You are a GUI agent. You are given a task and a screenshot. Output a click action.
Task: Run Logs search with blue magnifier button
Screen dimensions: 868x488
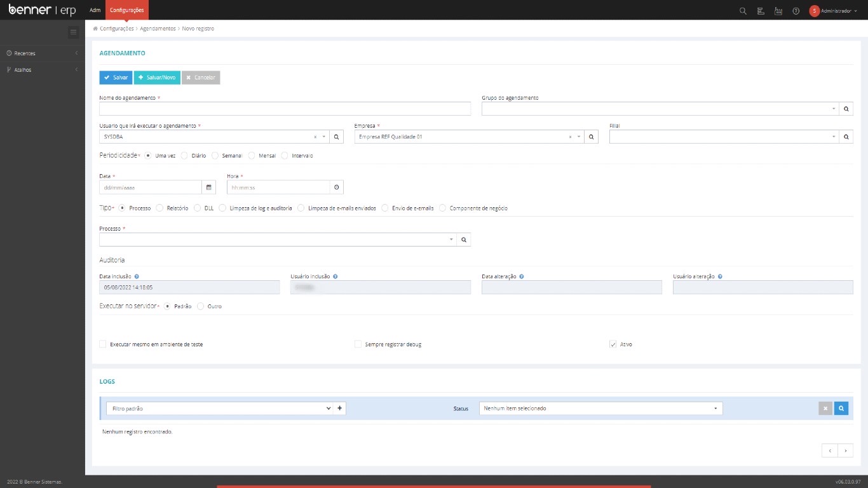pyautogui.click(x=841, y=409)
